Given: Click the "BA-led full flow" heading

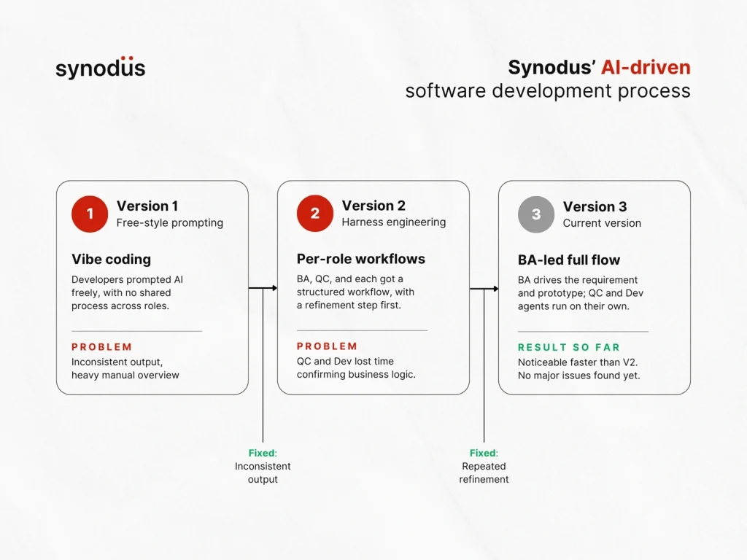Looking at the screenshot, I should (569, 260).
